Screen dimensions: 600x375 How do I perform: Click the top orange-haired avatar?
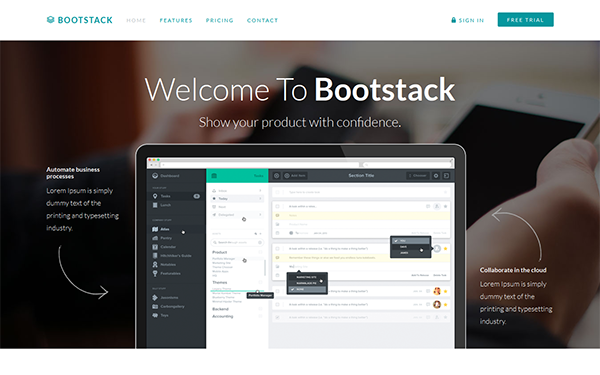[437, 291]
